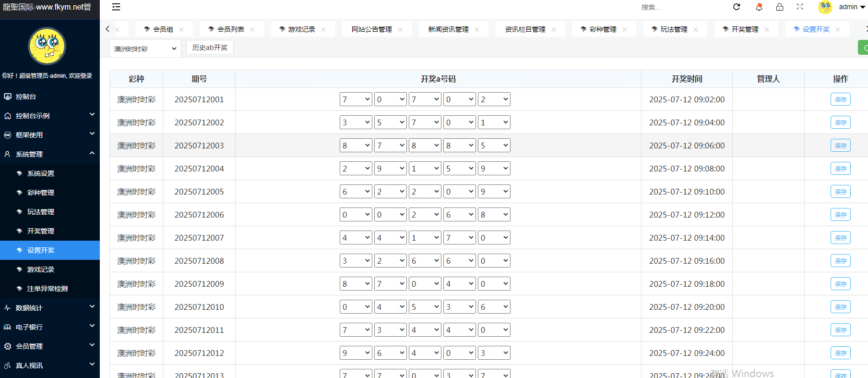Image resolution: width=868 pixels, height=378 pixels.
Task: Toggle fullscreen mode icon
Action: (x=800, y=7)
